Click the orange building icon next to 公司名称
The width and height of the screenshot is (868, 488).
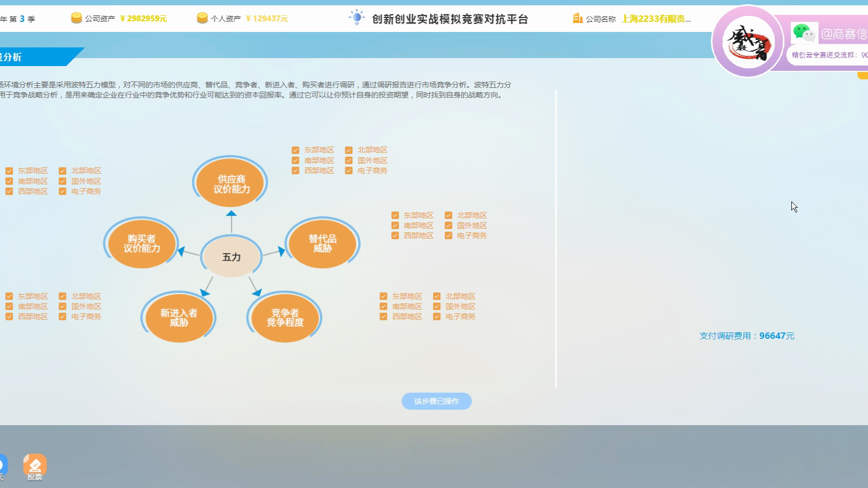[x=578, y=18]
